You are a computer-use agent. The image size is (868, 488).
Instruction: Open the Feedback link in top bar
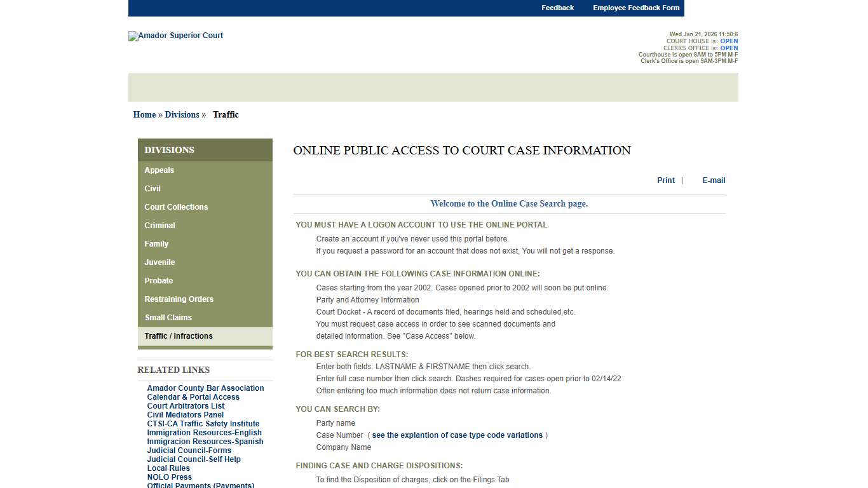click(557, 8)
